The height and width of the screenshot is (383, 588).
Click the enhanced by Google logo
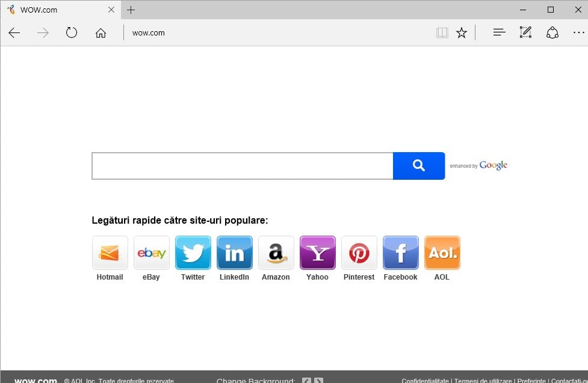(x=478, y=165)
